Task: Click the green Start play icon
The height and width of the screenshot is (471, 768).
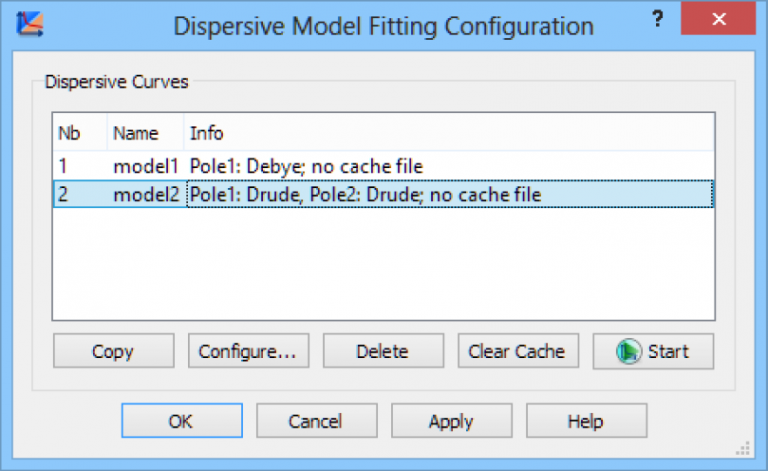Action: coord(628,351)
